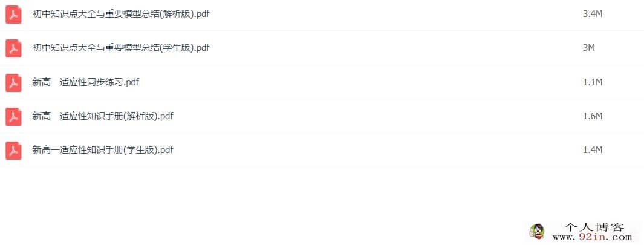Select the row containing 新高一适应性同步练习
Image resolution: width=644 pixels, height=245 pixels.
tap(322, 82)
